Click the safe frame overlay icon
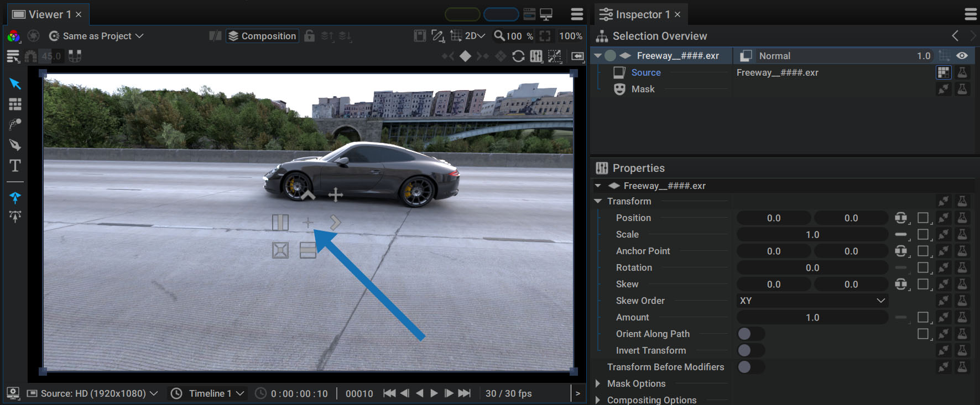The image size is (980, 405). point(420,36)
